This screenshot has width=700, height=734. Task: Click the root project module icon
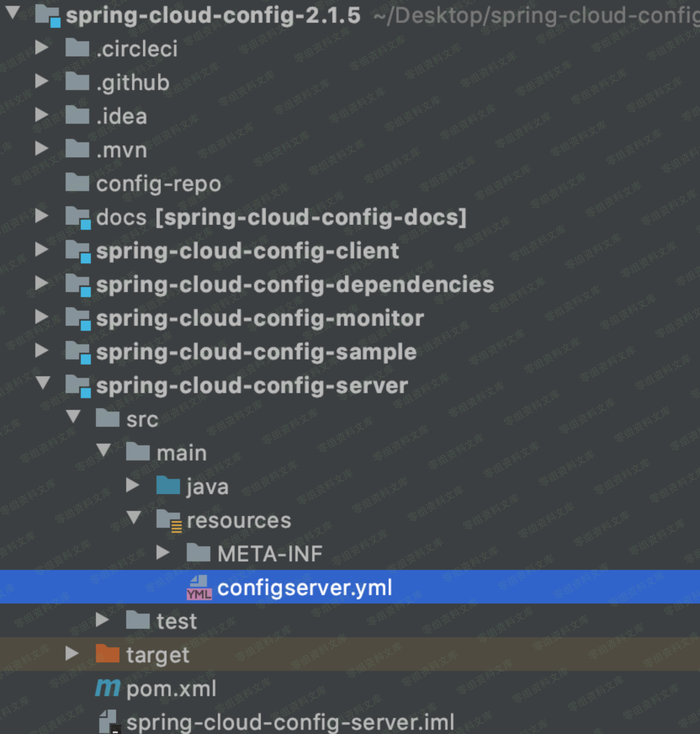(x=48, y=16)
